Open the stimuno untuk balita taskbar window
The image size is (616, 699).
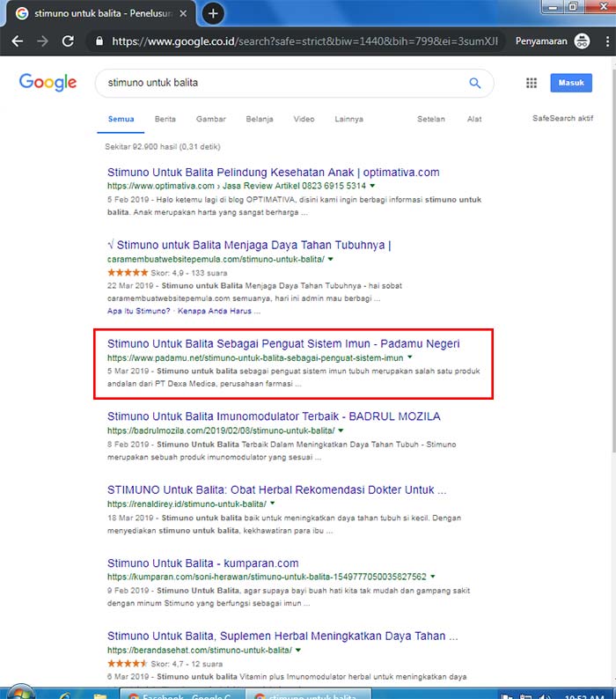[x=309, y=694]
